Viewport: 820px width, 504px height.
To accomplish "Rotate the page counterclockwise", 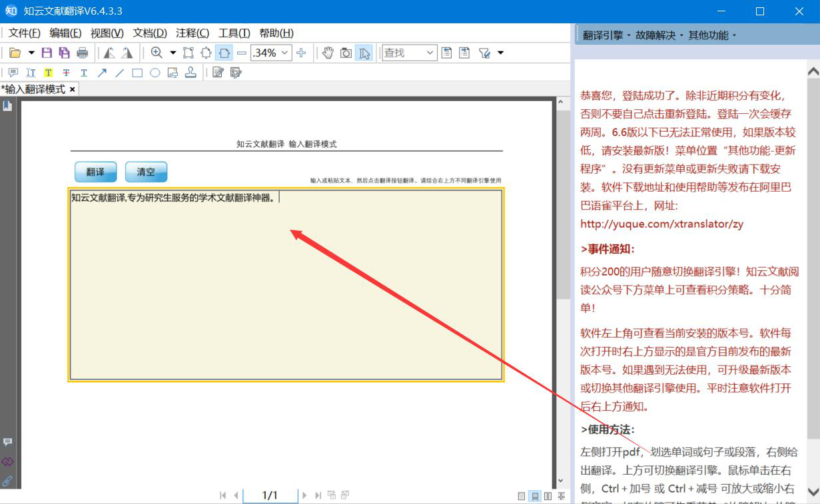I will tap(109, 53).
